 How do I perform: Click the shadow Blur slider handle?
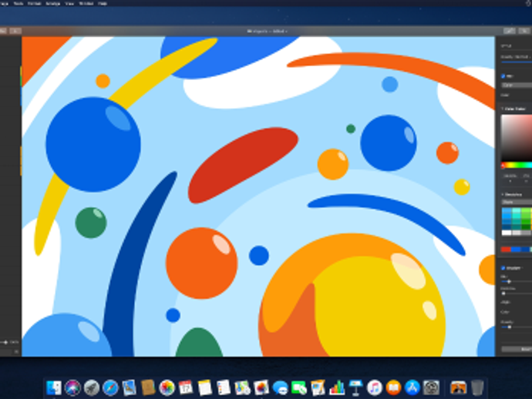point(509,282)
